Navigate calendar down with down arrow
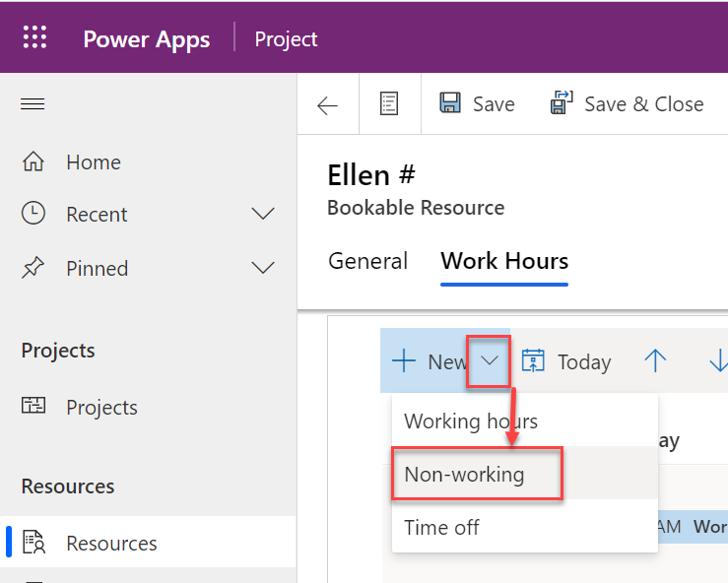Image resolution: width=728 pixels, height=583 pixels. click(x=717, y=361)
